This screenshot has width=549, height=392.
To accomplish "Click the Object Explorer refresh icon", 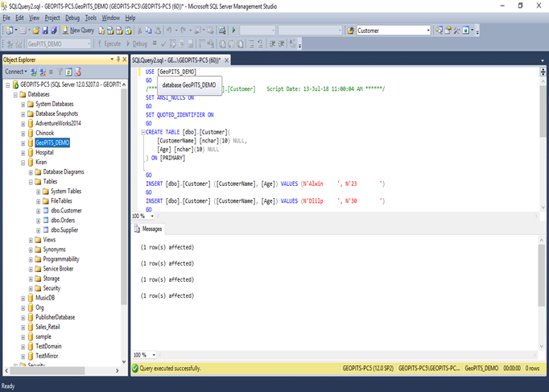I will pos(68,72).
